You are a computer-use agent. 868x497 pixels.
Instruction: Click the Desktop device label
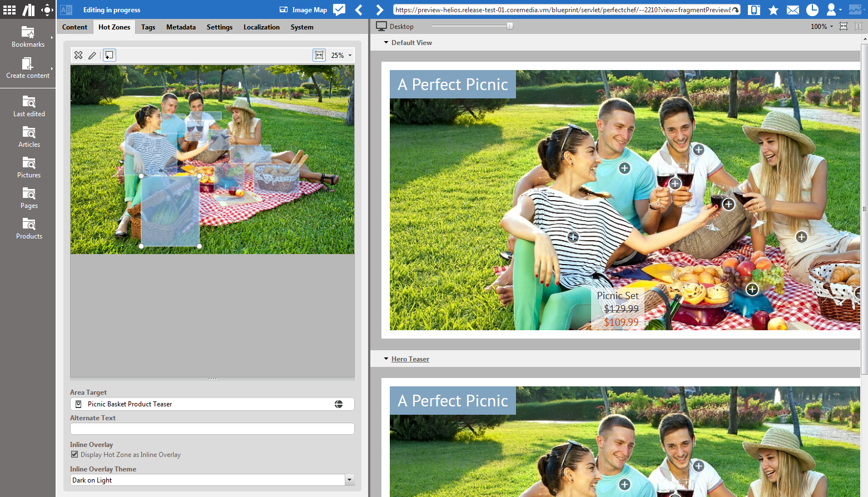click(401, 27)
